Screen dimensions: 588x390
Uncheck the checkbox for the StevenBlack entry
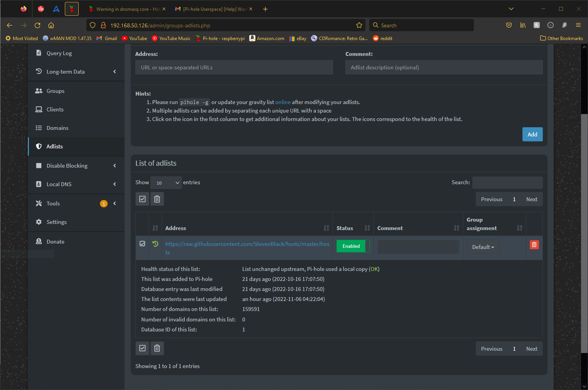pos(142,243)
